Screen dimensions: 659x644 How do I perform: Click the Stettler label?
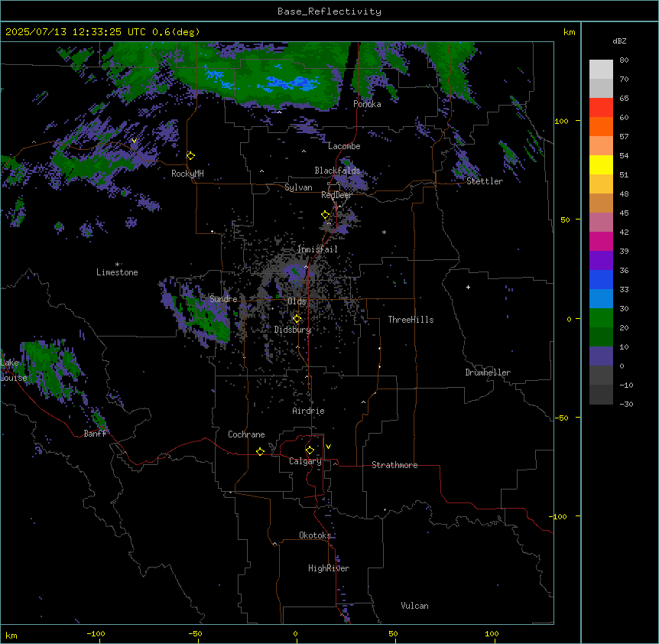pyautogui.click(x=485, y=181)
